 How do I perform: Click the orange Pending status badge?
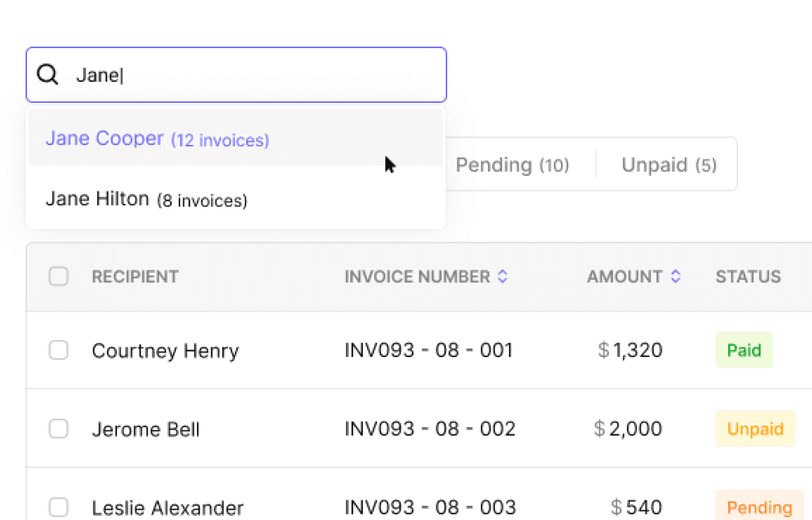(759, 507)
